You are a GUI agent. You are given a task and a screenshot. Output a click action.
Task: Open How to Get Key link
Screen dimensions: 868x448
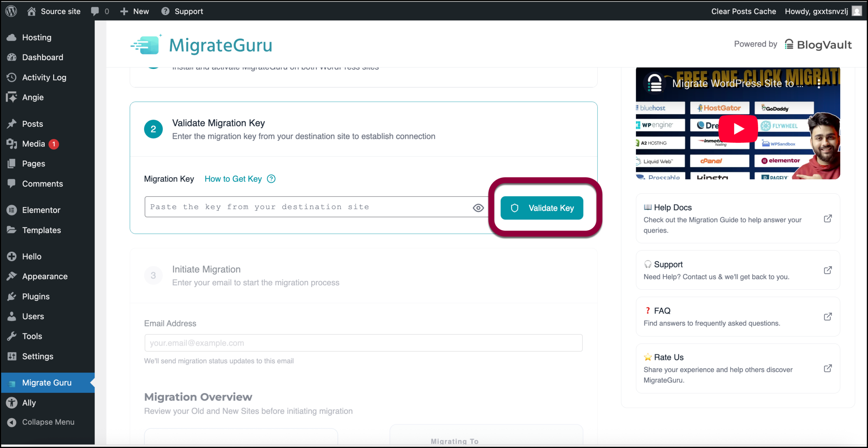coord(233,179)
